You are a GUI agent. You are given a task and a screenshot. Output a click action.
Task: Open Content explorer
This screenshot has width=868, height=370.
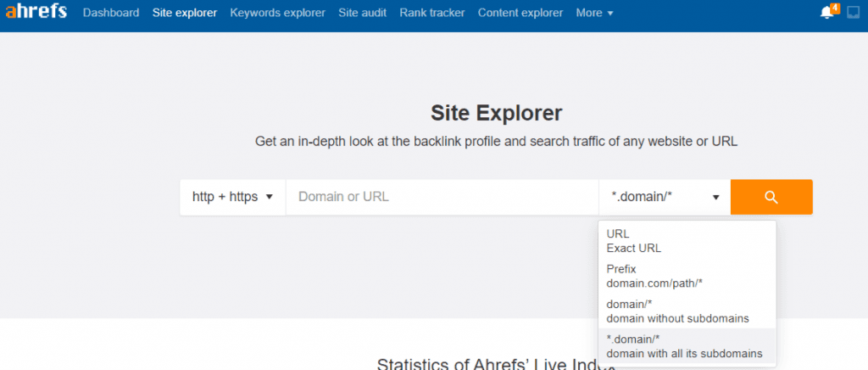click(520, 13)
